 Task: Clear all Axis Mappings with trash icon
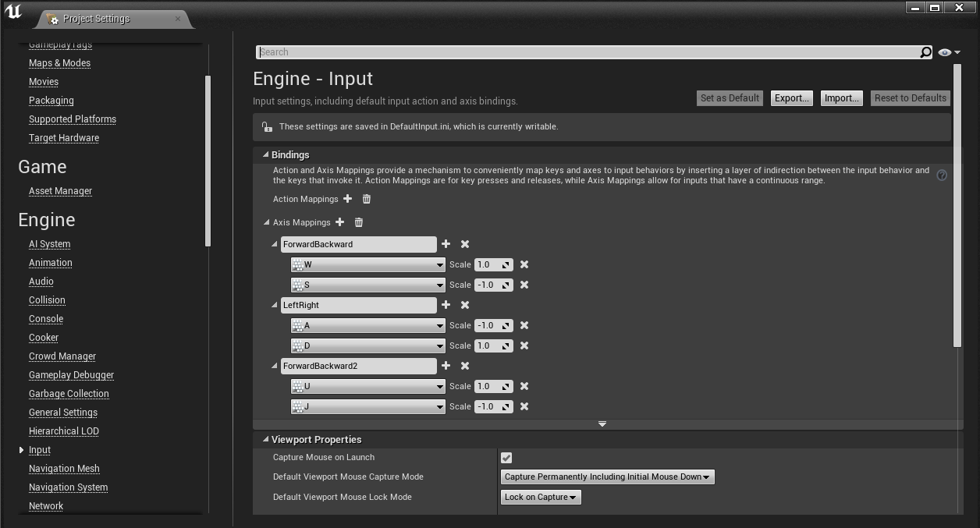(359, 222)
